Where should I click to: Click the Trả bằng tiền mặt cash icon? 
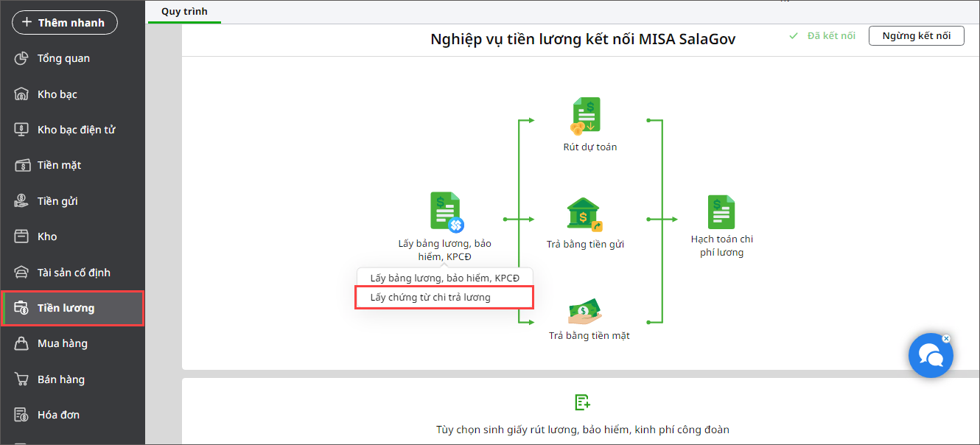coord(585,311)
